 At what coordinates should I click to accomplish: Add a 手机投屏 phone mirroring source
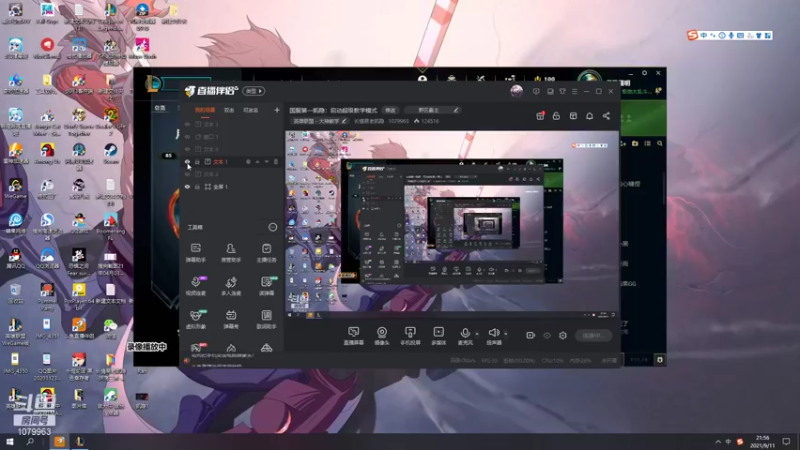(410, 336)
